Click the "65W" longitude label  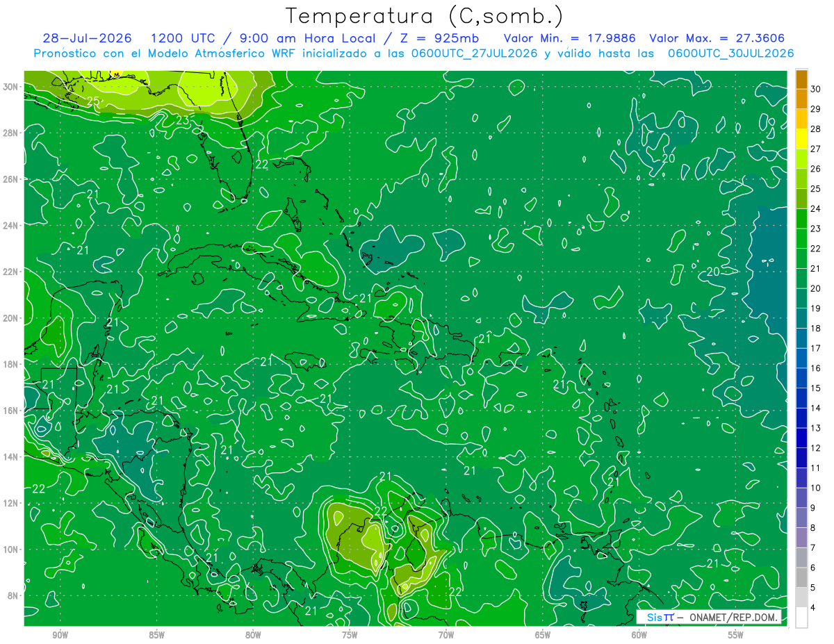[543, 635]
